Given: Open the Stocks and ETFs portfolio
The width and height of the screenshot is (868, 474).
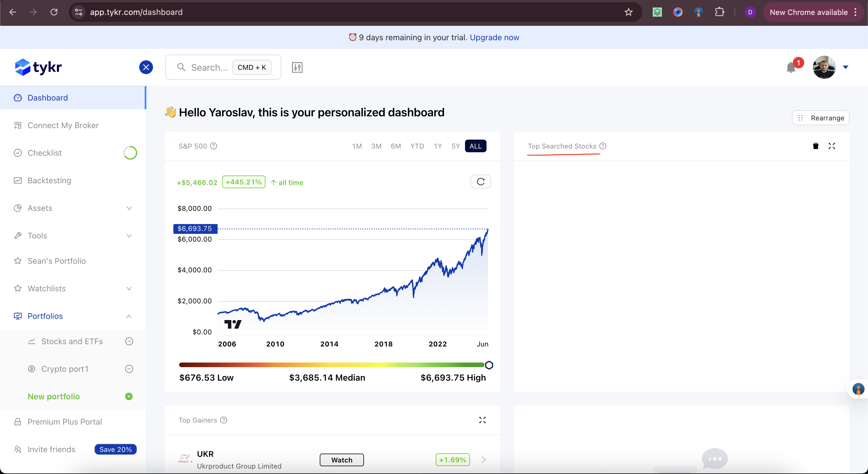Looking at the screenshot, I should 72,342.
